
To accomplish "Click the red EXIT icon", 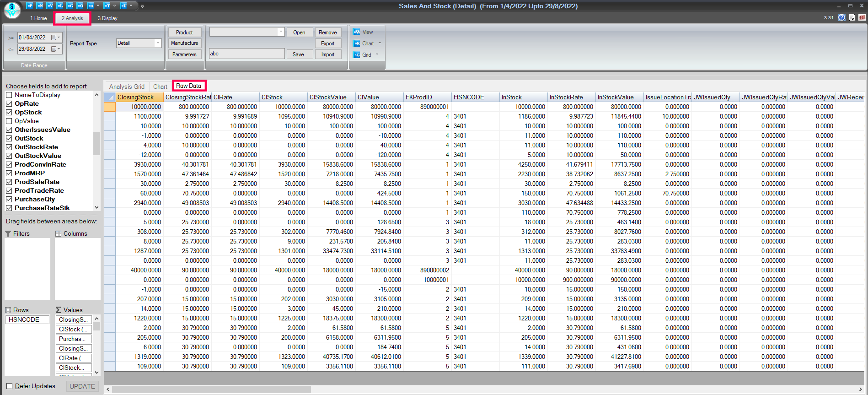I will click(x=862, y=17).
